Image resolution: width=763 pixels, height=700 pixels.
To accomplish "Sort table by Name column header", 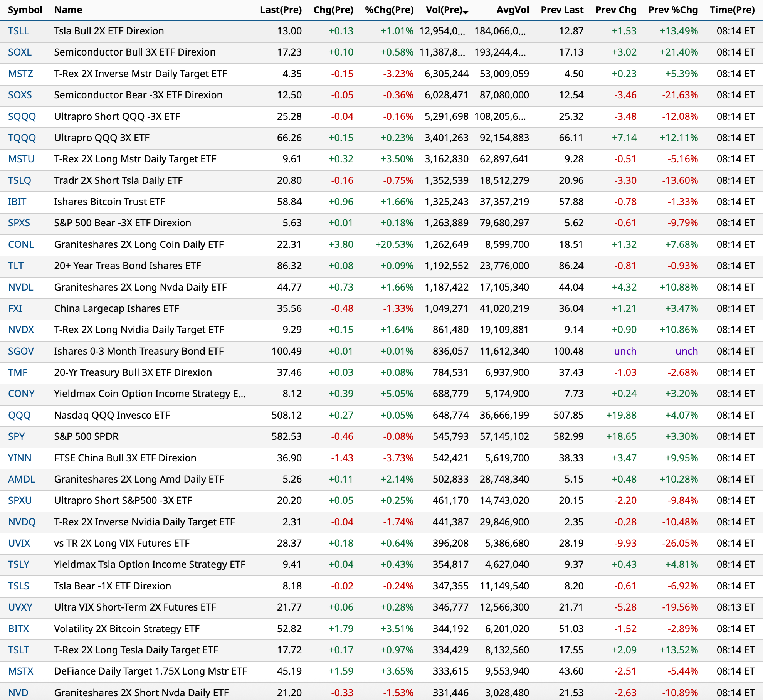I will click(x=68, y=10).
